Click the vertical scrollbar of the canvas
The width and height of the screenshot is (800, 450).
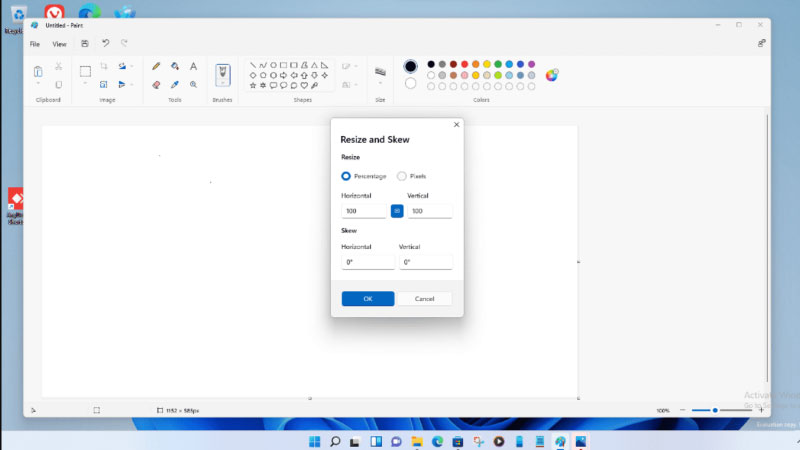(x=767, y=248)
